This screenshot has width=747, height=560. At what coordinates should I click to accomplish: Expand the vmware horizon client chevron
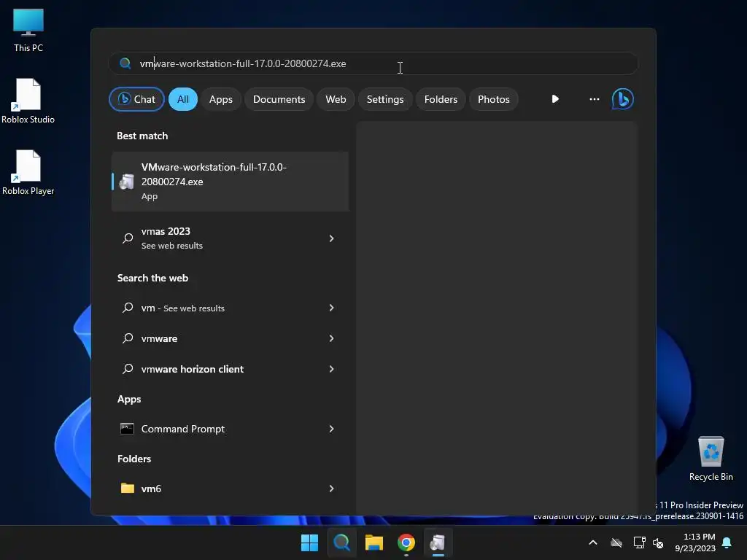[x=332, y=368]
